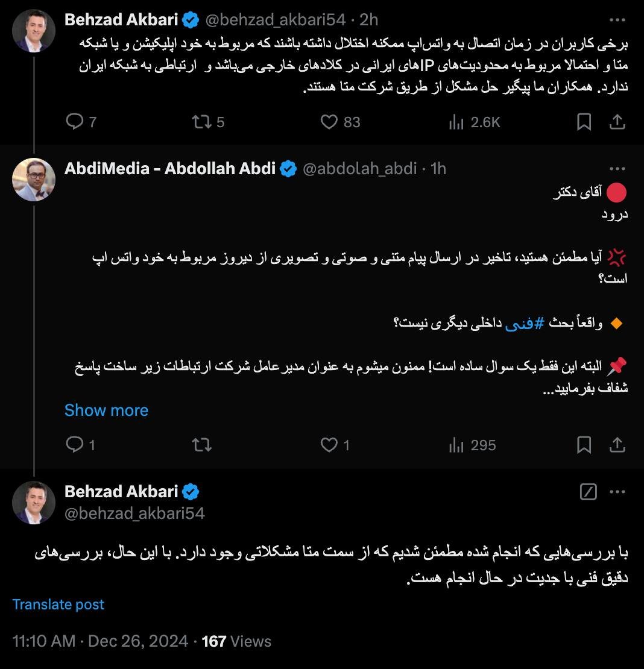This screenshot has height=669, width=644.
Task: Bookmark the AbdiMedia post
Action: tap(584, 445)
